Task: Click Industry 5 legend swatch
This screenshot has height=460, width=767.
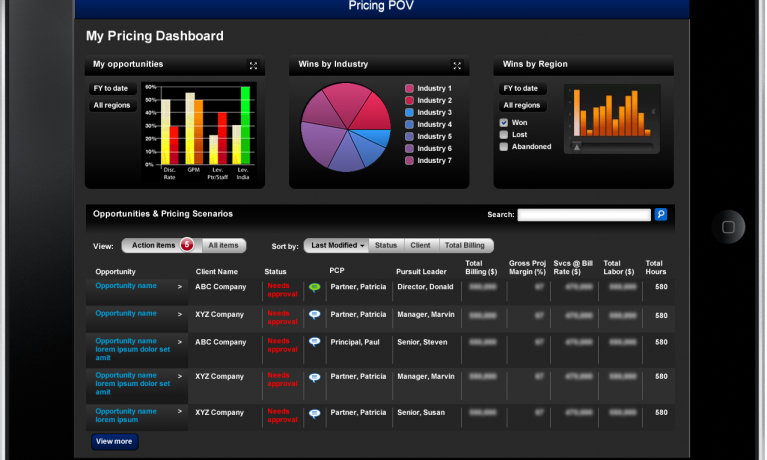Action: coord(409,137)
